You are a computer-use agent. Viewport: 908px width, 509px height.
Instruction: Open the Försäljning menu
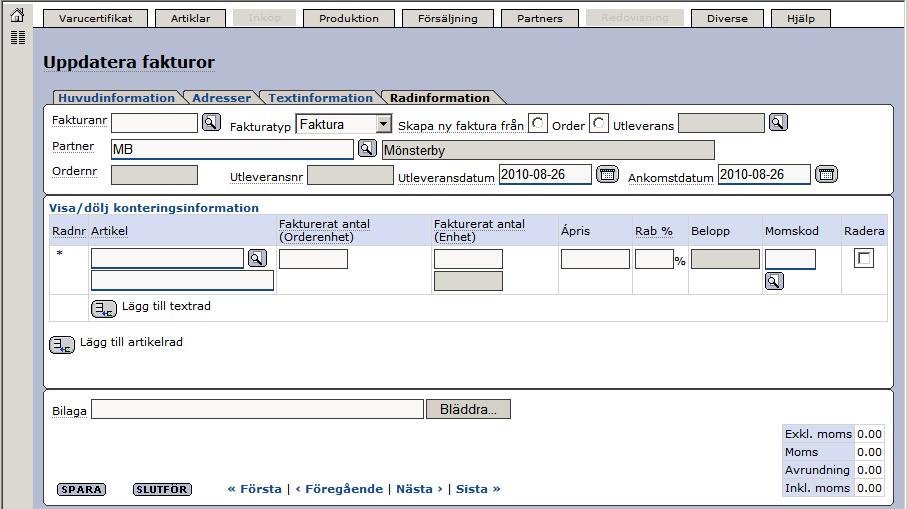448,18
